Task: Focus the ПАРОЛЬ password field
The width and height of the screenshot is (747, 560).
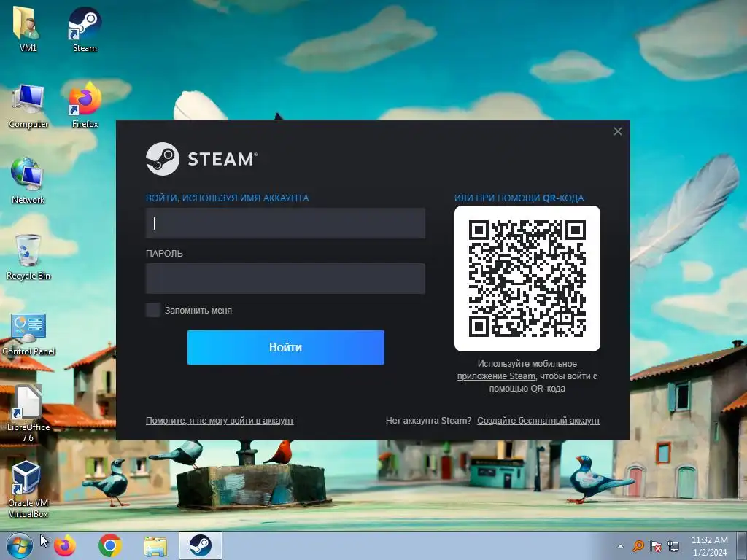Action: [x=285, y=279]
